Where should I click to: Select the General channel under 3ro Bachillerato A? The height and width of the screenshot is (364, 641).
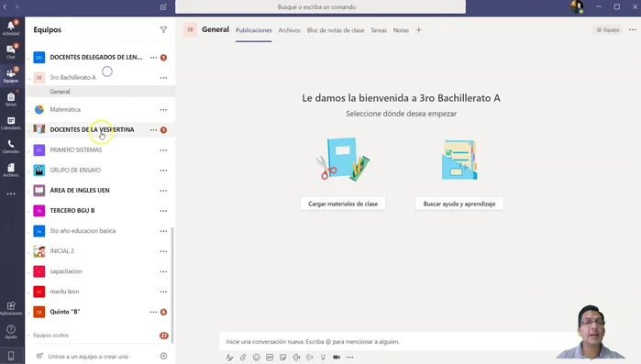[x=101, y=92]
